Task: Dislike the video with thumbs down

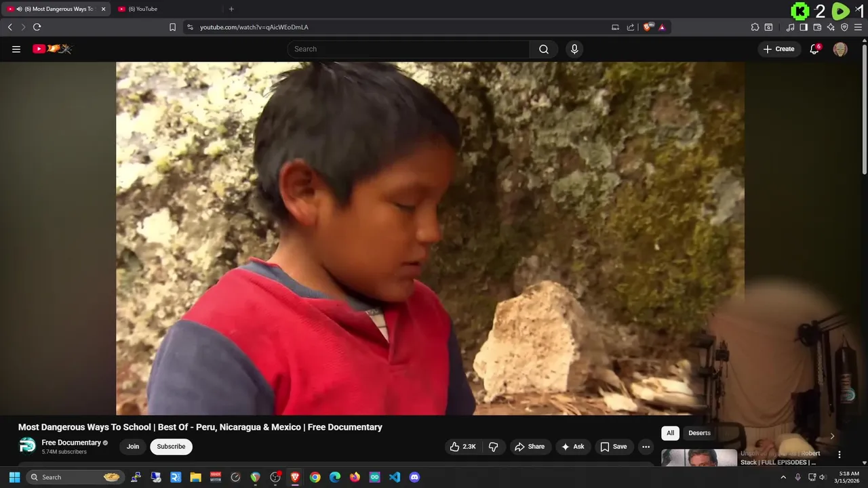Action: click(494, 447)
